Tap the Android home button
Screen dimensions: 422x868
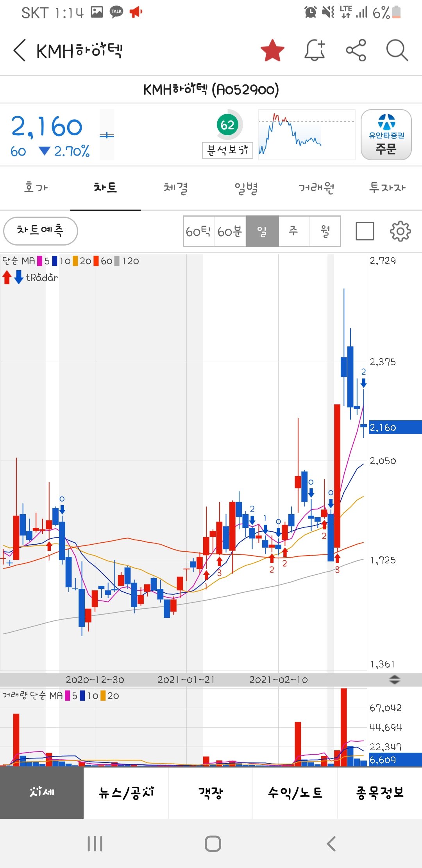click(213, 843)
